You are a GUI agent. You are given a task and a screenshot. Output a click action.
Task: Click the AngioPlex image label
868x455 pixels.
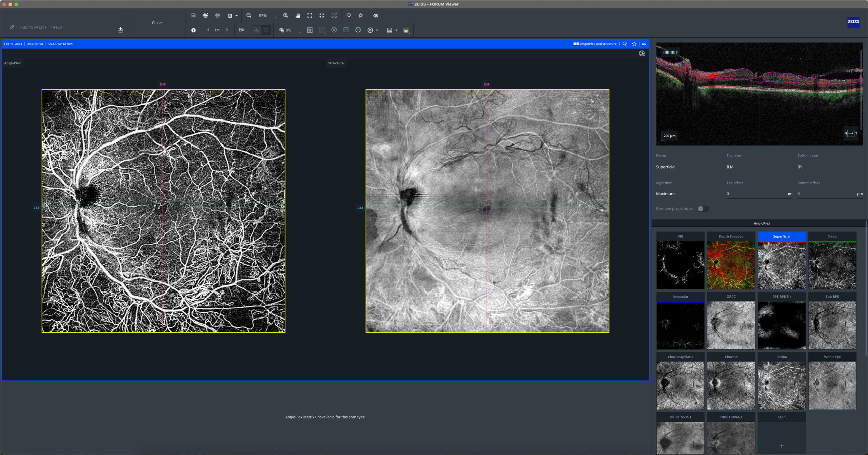point(13,63)
